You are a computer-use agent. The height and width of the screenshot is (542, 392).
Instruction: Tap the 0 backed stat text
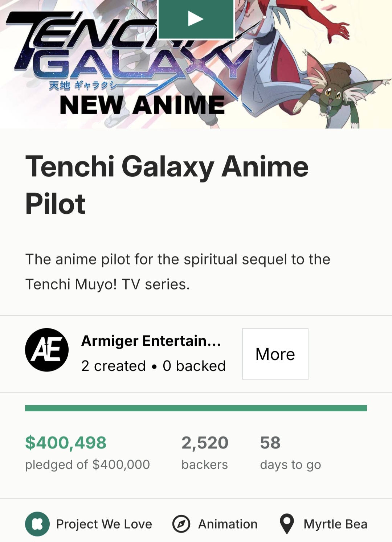coord(194,366)
